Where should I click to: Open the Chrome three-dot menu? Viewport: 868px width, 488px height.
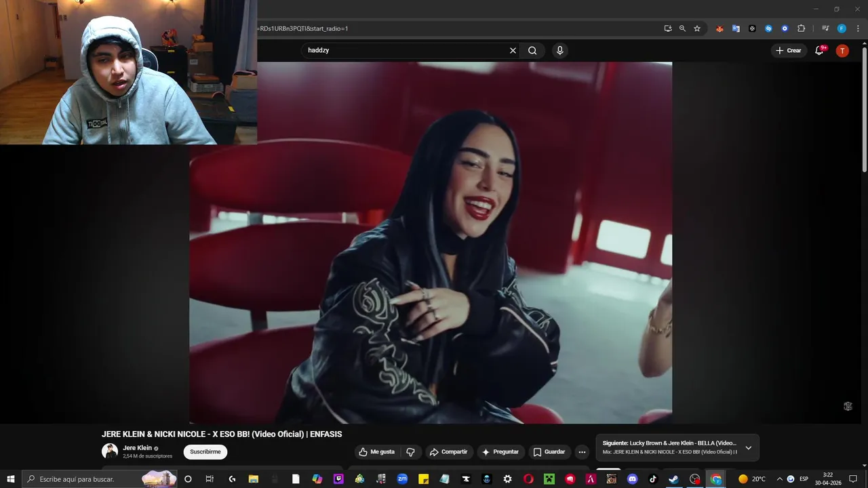coord(858,28)
